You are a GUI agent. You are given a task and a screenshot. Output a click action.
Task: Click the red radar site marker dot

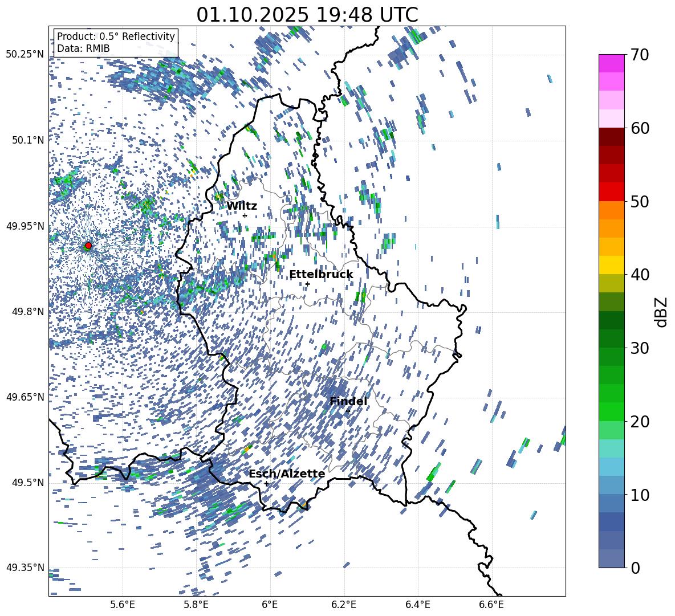[x=88, y=246]
